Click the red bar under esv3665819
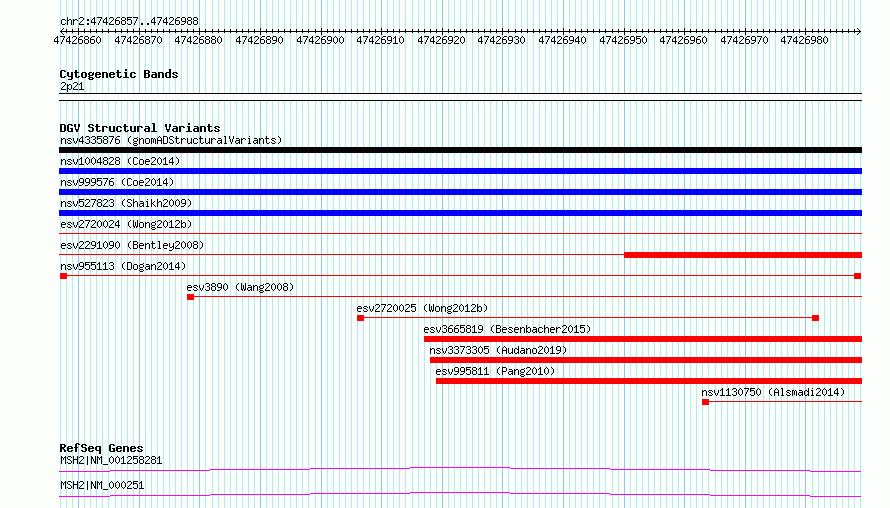This screenshot has height=508, width=890. pos(643,339)
